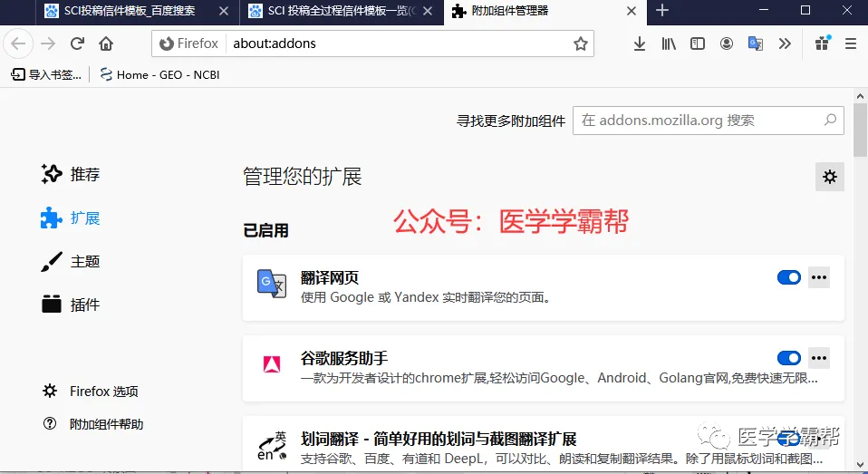
Task: Open the Firefox hamburger menu
Action: [x=851, y=44]
